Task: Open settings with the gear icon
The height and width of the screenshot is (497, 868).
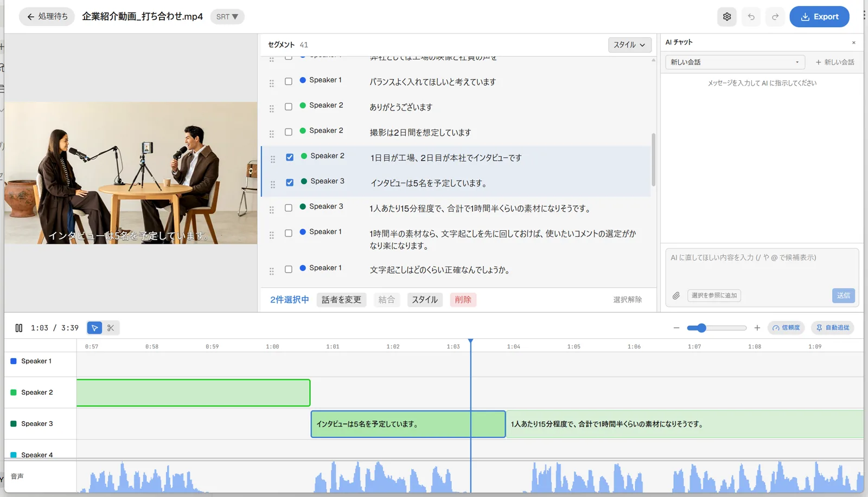Action: (727, 17)
